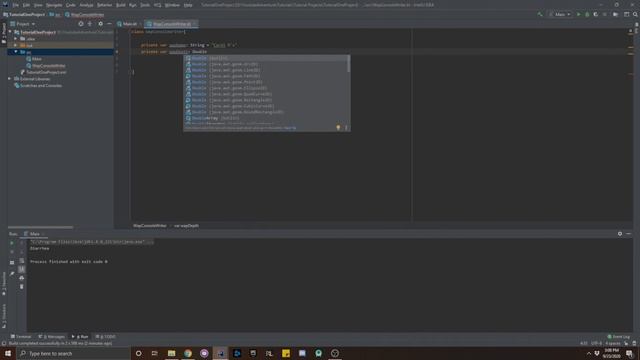Open the Messages tool window
Image resolution: width=640 pixels, height=360 pixels.
51,337
